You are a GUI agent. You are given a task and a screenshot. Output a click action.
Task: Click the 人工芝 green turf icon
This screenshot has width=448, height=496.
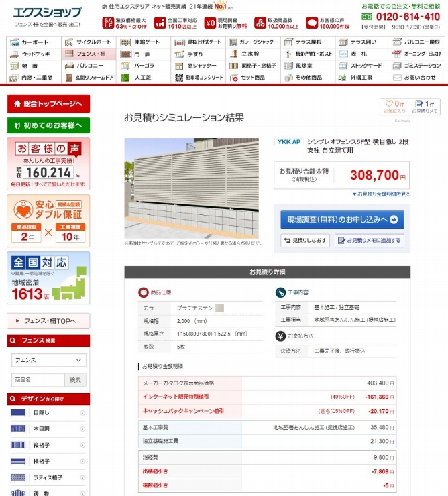click(125, 78)
